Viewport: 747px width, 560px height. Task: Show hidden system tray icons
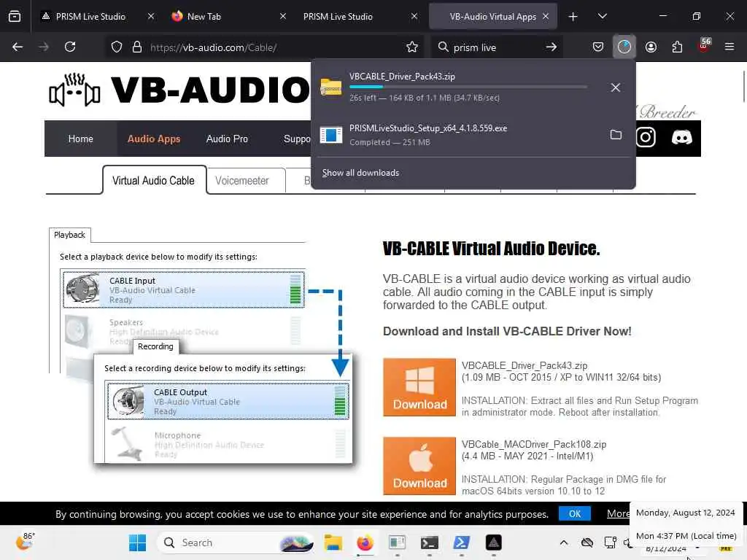(564, 542)
